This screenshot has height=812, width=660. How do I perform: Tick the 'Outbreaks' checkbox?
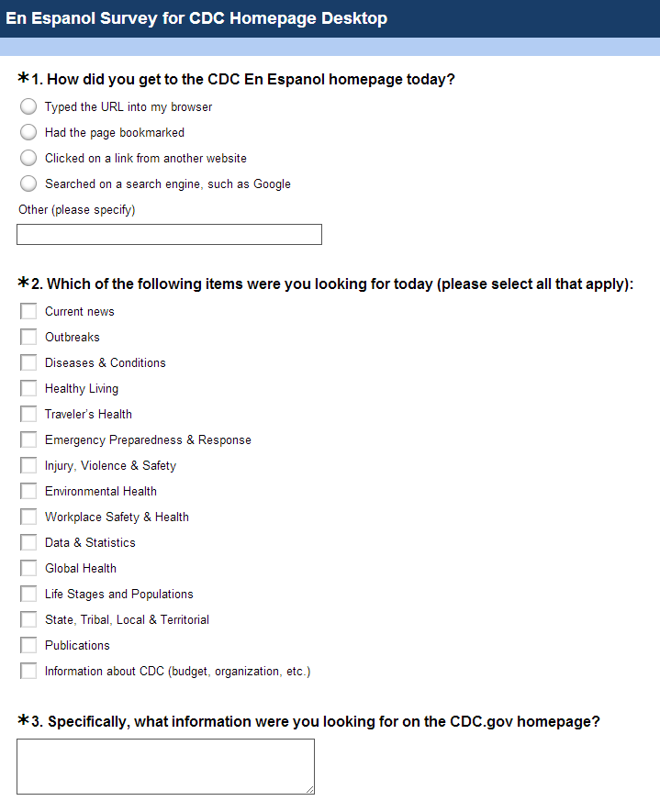pyautogui.click(x=28, y=337)
